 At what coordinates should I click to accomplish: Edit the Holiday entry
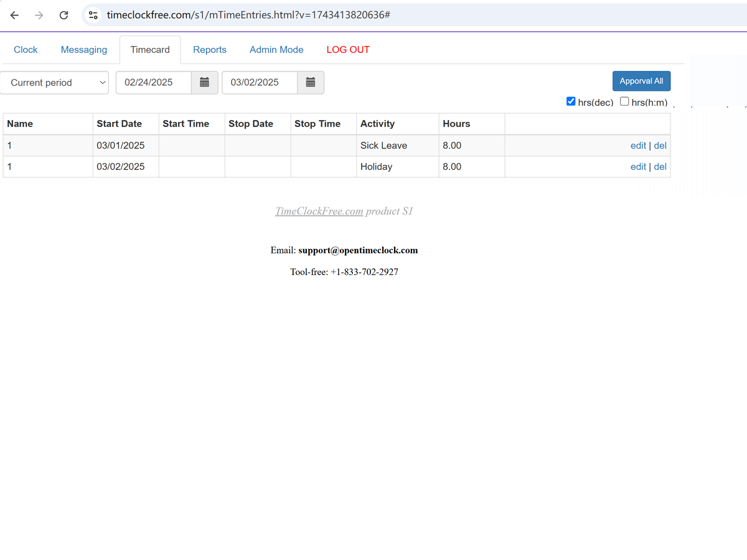point(638,167)
